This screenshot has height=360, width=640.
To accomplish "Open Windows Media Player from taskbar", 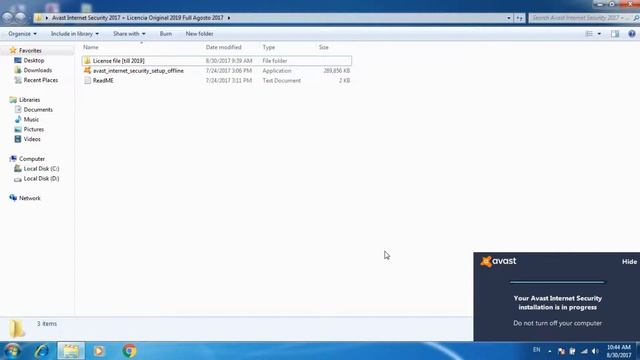I will tap(99, 351).
